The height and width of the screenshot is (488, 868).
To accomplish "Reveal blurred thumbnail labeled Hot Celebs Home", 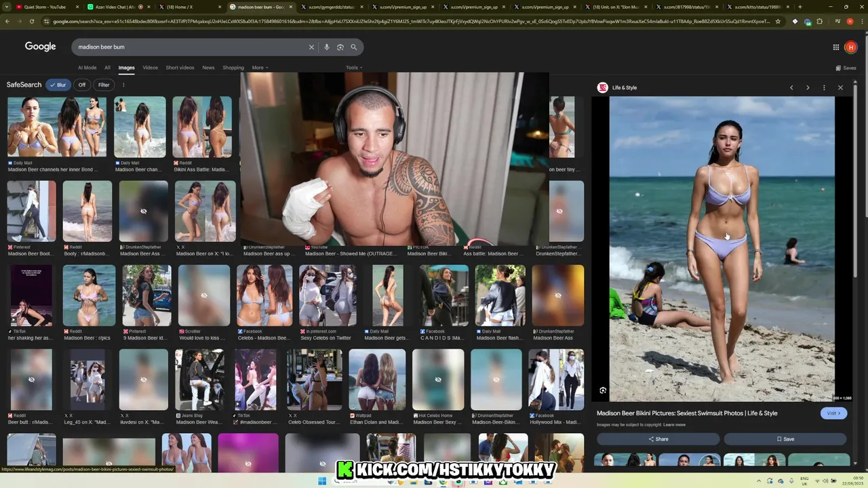I will pos(438,380).
